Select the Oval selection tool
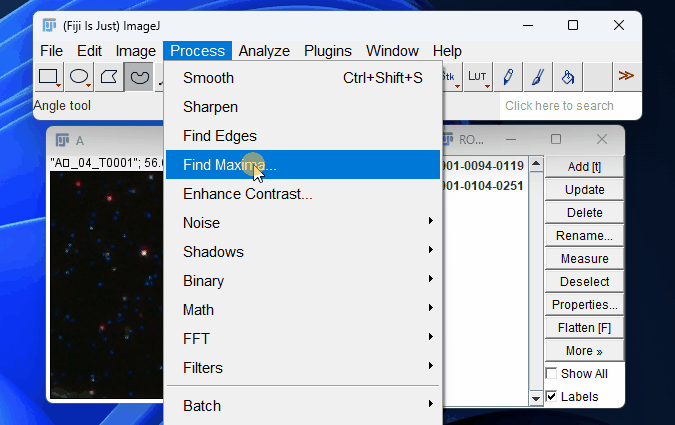 [x=79, y=76]
